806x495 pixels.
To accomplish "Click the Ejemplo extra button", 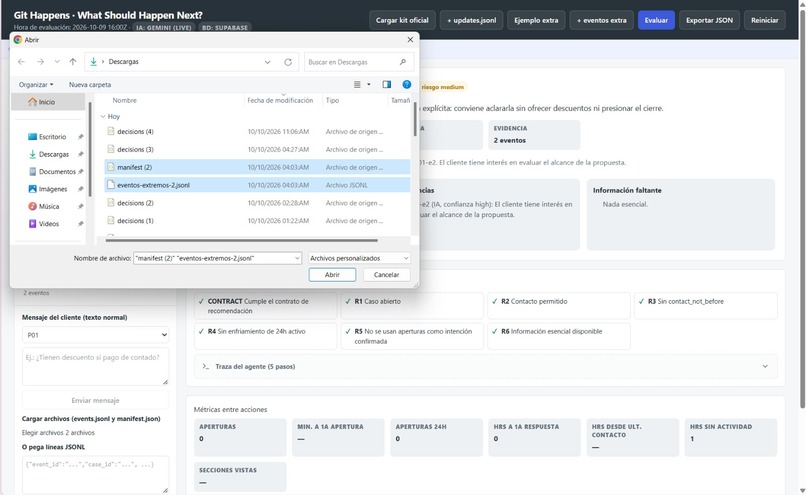I will [x=536, y=21].
